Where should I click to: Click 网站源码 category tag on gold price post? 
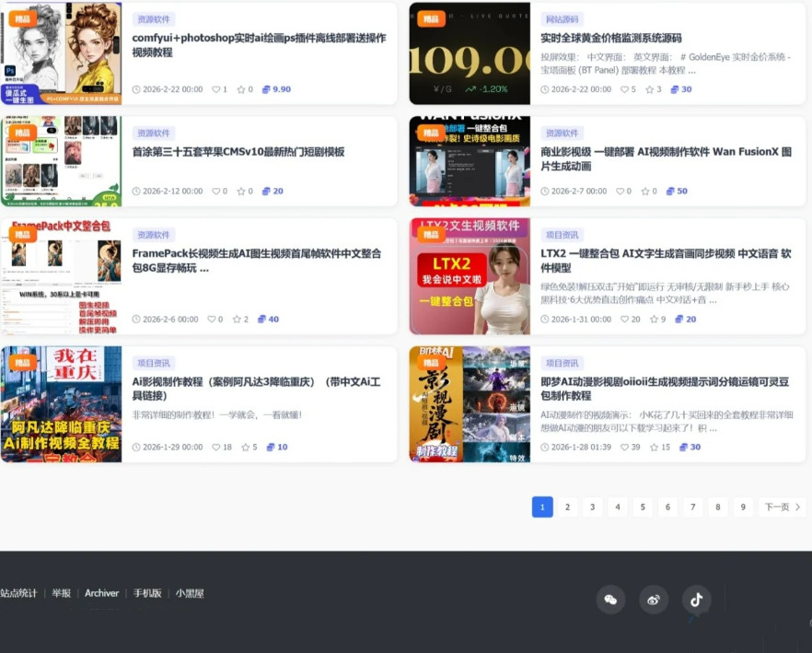[x=562, y=19]
